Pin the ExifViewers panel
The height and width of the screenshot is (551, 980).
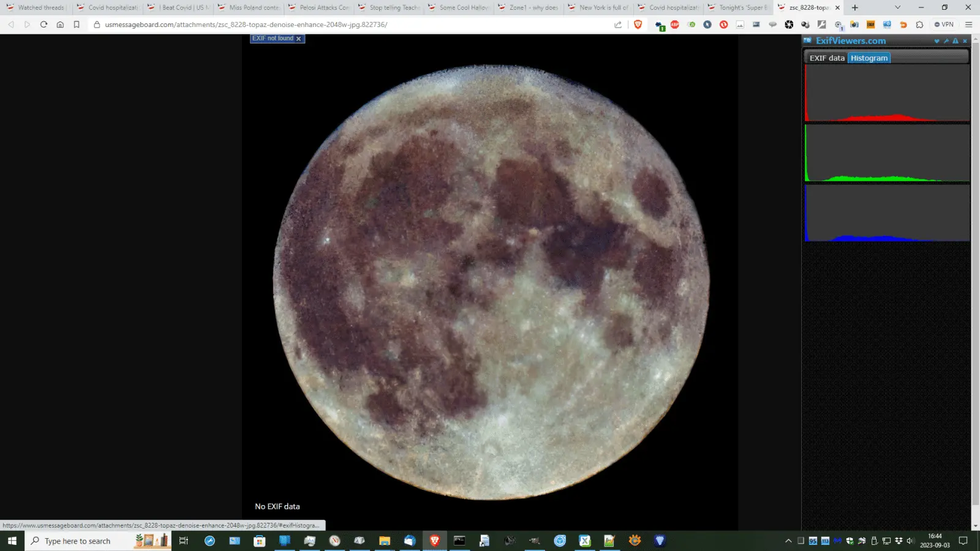(946, 40)
